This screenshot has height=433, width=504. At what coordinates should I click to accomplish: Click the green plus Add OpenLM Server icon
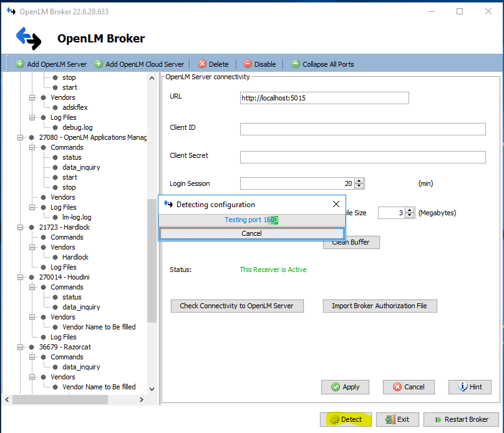tap(19, 64)
